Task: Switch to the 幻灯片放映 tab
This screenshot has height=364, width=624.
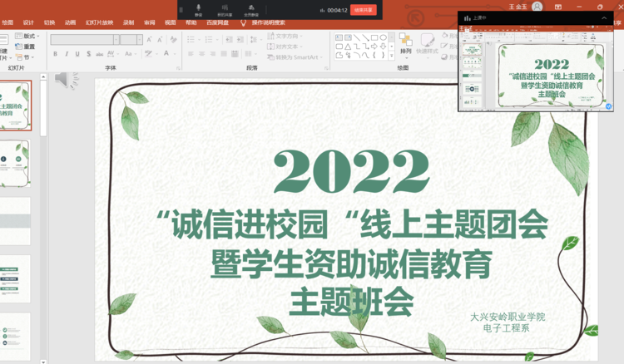Action: pyautogui.click(x=100, y=22)
